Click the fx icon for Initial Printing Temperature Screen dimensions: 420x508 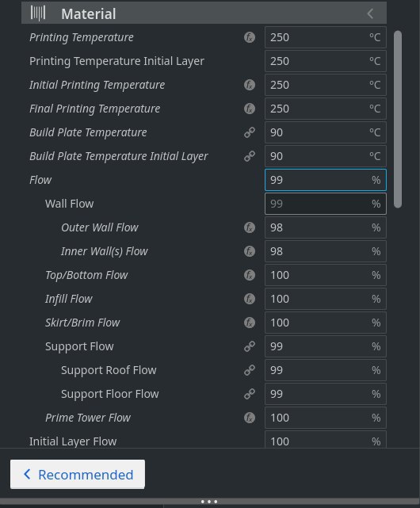pyautogui.click(x=249, y=85)
